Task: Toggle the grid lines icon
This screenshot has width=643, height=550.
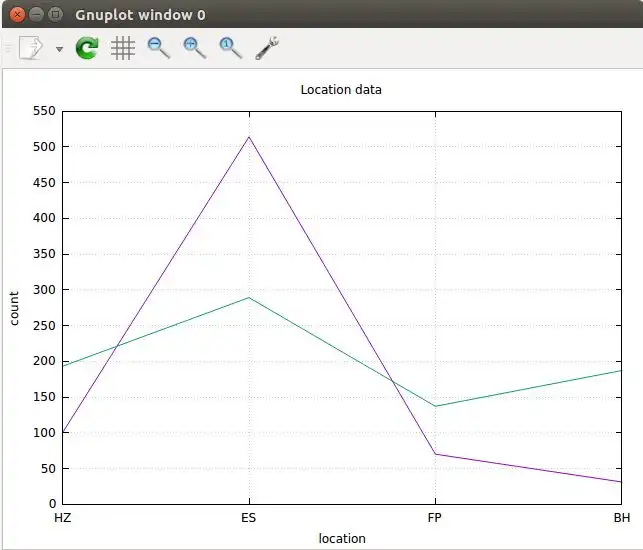Action: [123, 48]
